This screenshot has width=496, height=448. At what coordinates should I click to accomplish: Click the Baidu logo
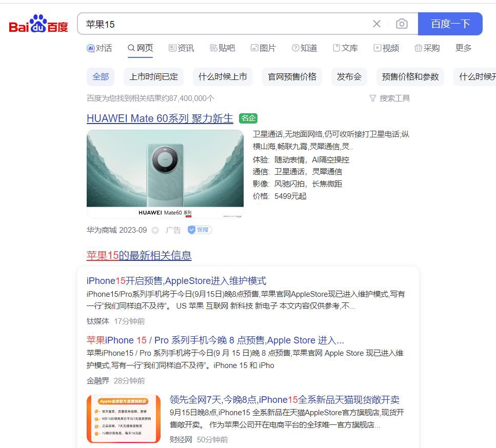pos(38,24)
